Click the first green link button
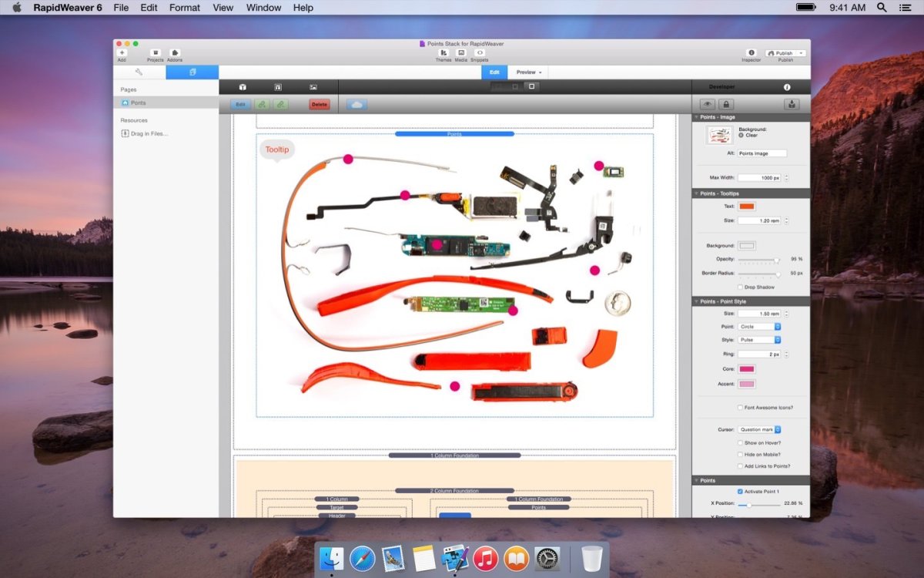 pos(262,104)
